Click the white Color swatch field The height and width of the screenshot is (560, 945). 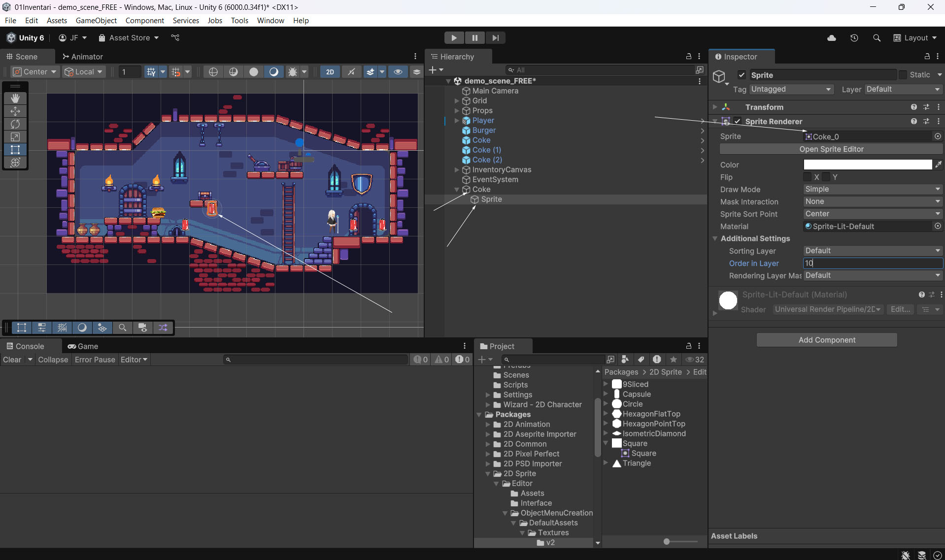pyautogui.click(x=867, y=165)
